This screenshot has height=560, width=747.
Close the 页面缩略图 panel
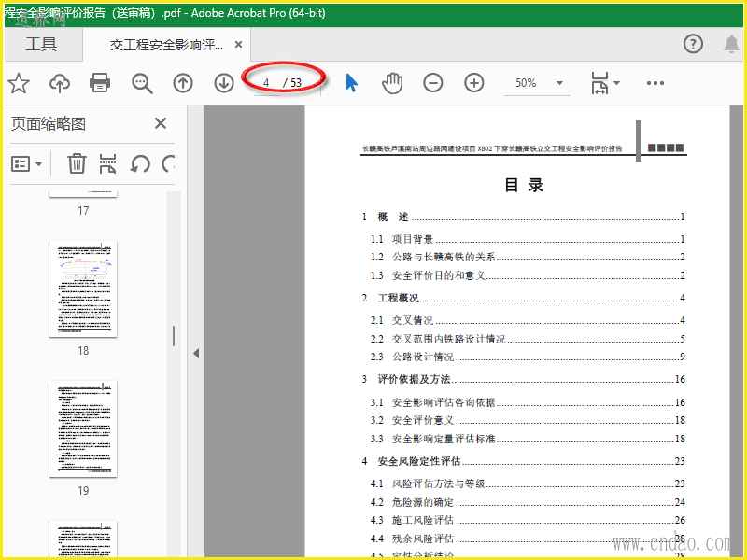coord(161,123)
